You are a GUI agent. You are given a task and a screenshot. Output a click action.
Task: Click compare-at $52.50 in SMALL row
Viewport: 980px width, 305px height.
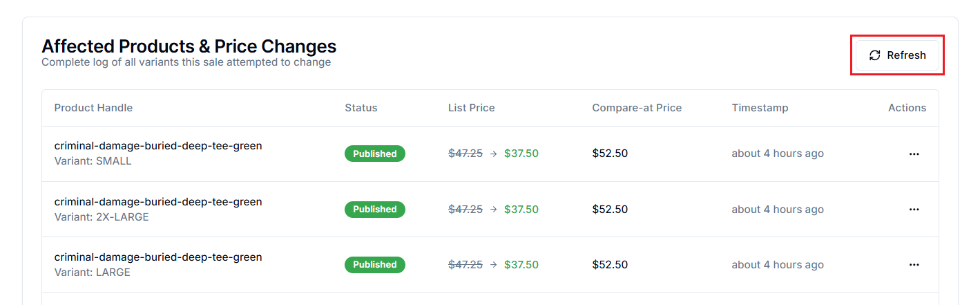pos(610,154)
